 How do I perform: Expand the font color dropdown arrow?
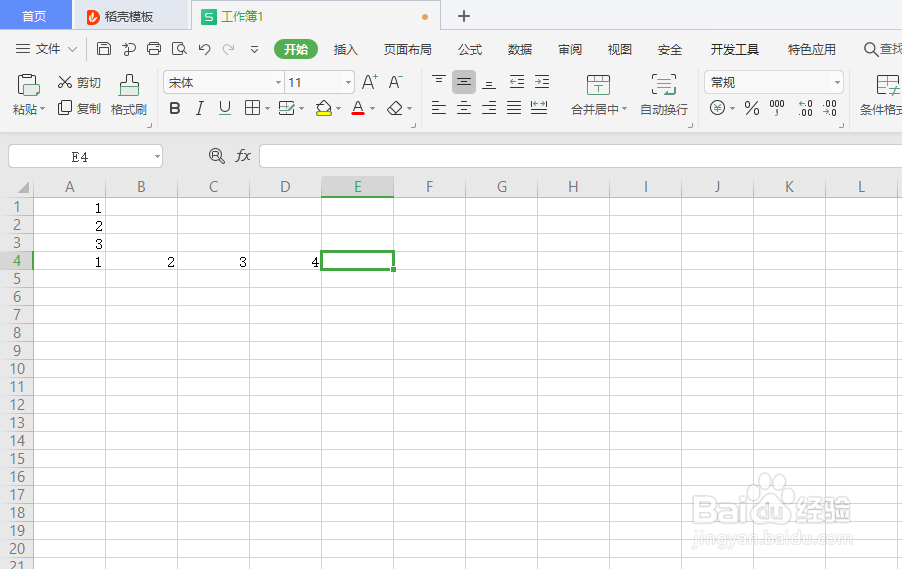click(373, 108)
